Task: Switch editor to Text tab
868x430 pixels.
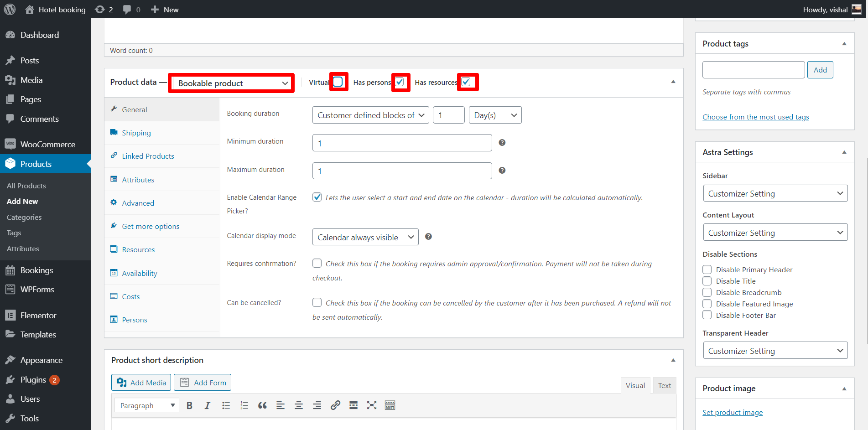Action: point(664,385)
